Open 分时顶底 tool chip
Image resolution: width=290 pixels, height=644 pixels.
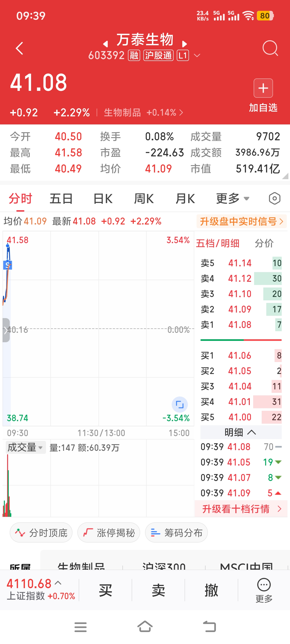(x=41, y=532)
